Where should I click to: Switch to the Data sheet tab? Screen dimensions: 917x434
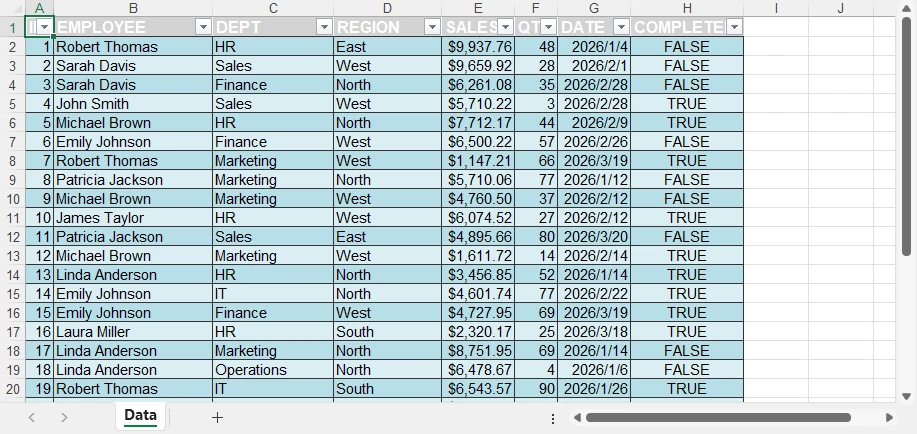[140, 416]
